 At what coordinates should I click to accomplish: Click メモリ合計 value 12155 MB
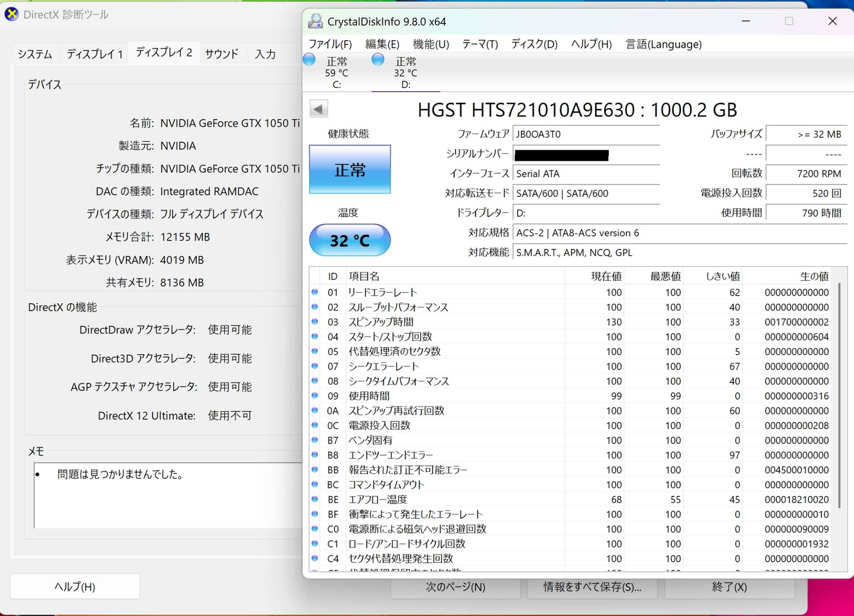point(185,237)
